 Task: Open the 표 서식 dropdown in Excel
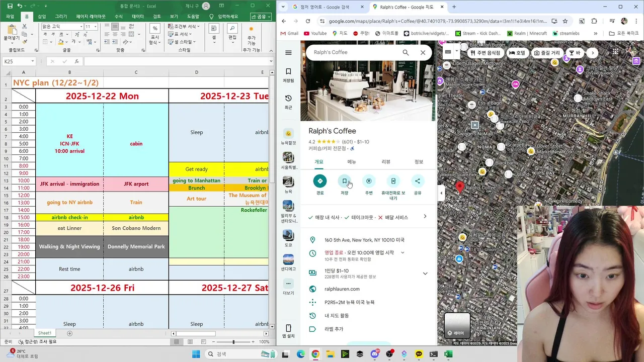[x=181, y=34]
